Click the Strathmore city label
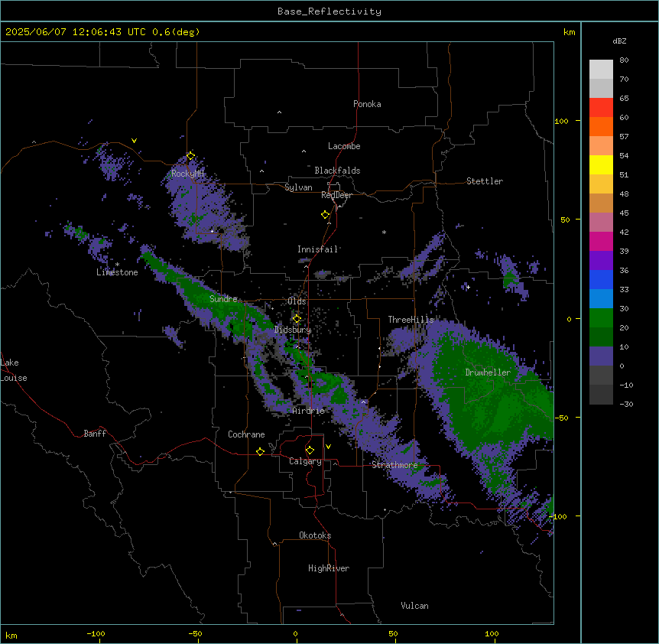Screen dimensions: 659x644 (x=395, y=465)
